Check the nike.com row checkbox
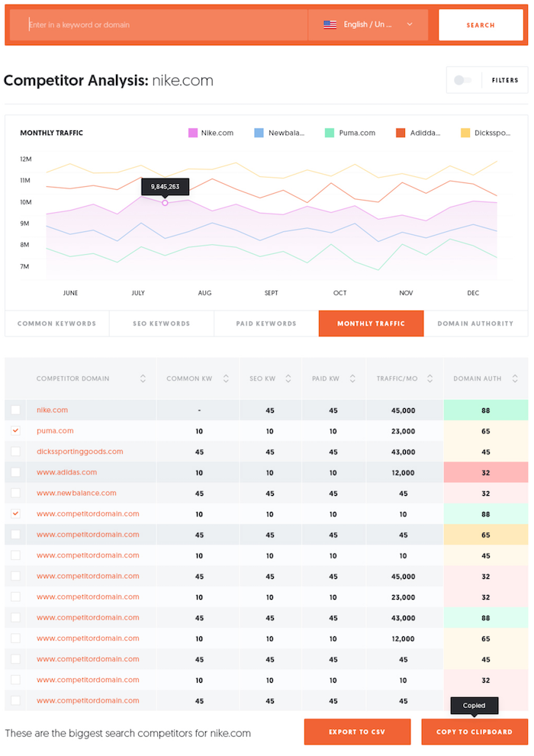534x756 pixels. pos(16,410)
